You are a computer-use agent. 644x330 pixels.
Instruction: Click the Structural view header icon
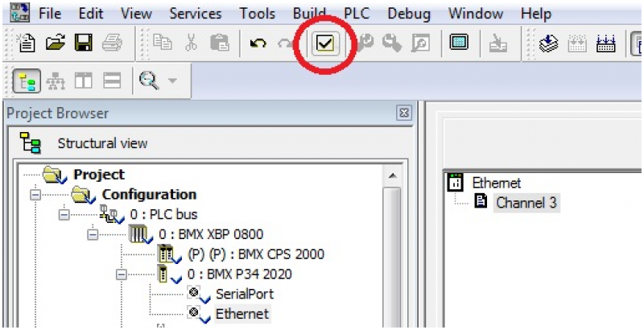(x=31, y=142)
